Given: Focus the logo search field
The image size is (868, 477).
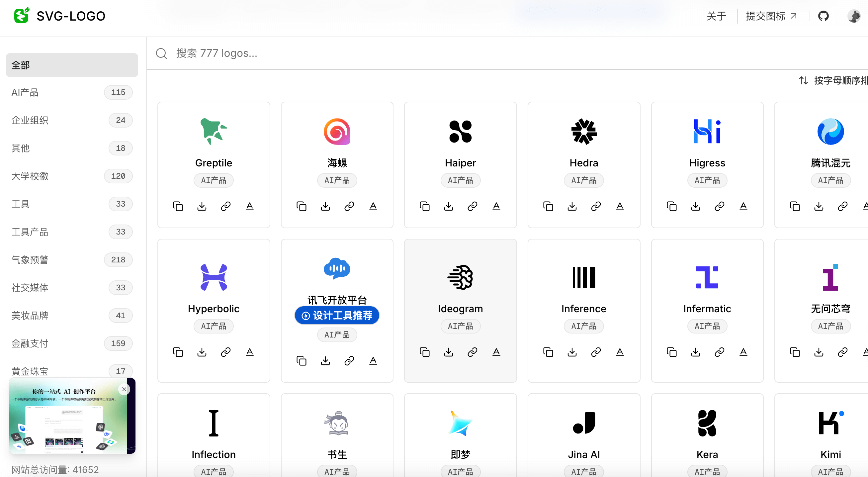Looking at the screenshot, I should click(x=404, y=53).
